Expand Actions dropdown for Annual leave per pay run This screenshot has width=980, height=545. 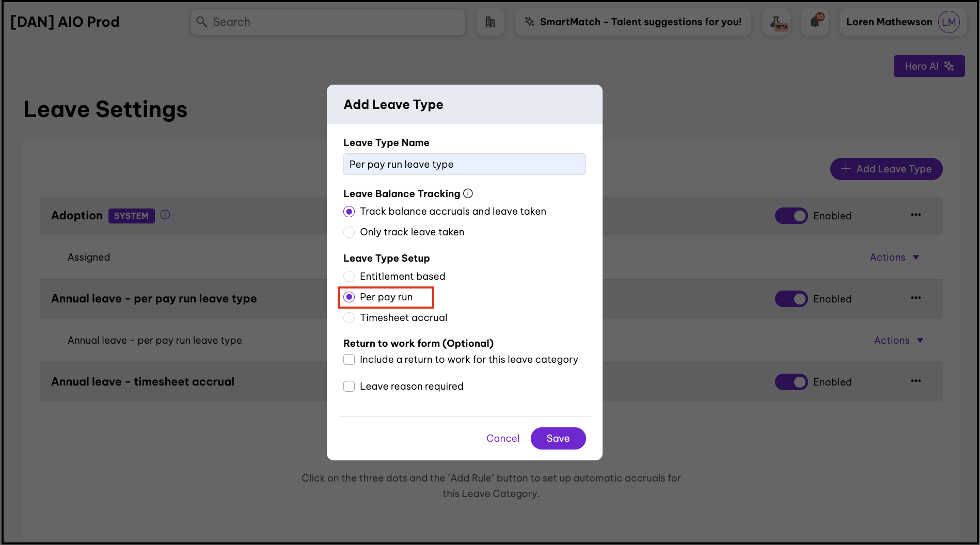[898, 340]
